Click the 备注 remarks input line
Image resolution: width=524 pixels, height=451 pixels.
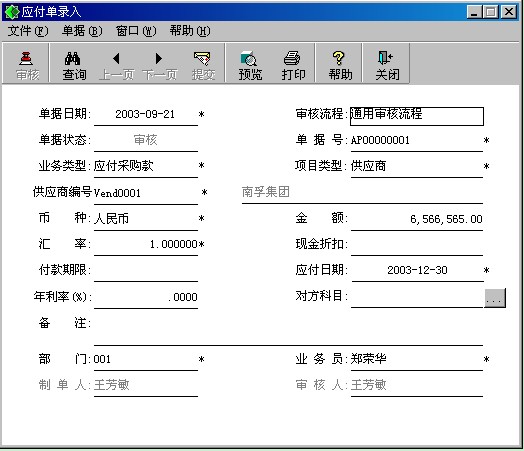288,331
